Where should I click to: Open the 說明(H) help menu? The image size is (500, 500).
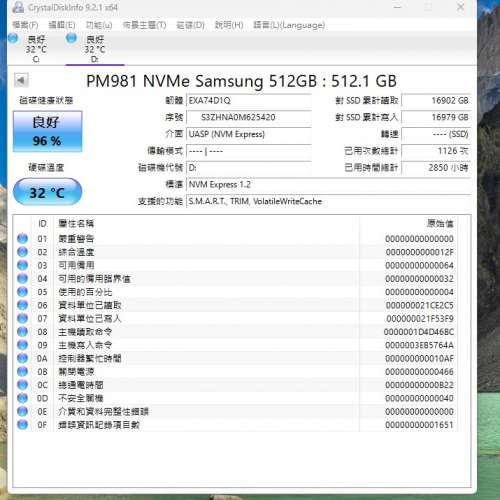229,25
